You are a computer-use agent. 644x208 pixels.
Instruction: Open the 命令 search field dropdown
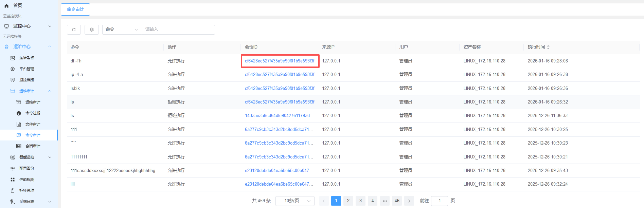pyautogui.click(x=122, y=30)
